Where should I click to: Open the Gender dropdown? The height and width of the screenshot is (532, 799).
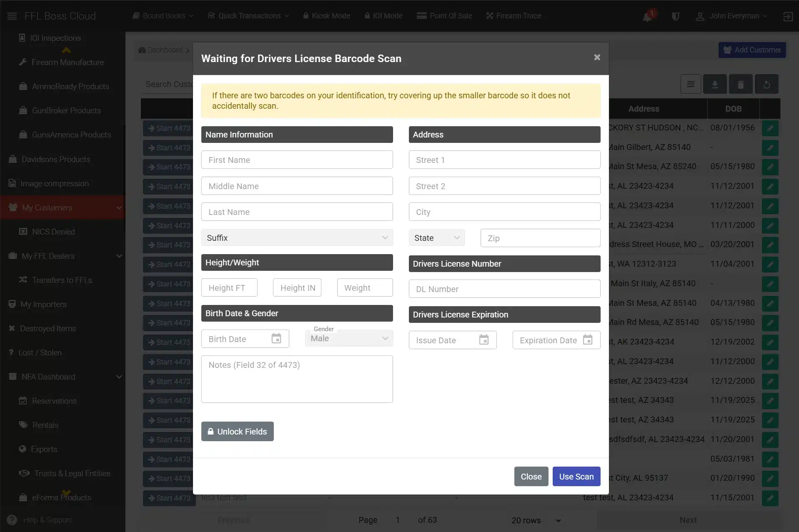click(x=349, y=338)
